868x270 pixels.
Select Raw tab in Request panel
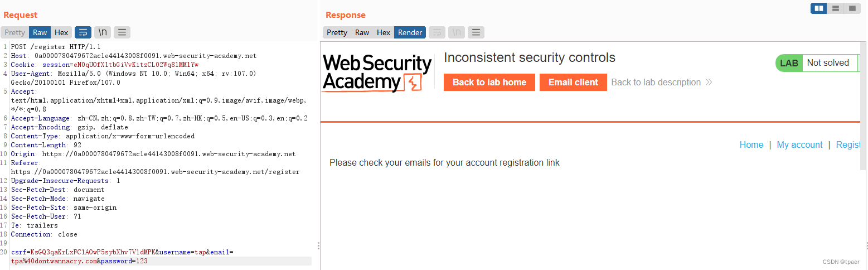pyautogui.click(x=40, y=32)
